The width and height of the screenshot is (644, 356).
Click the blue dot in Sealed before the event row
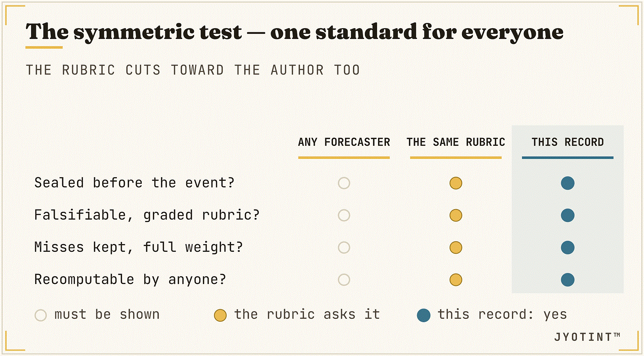[567, 183]
